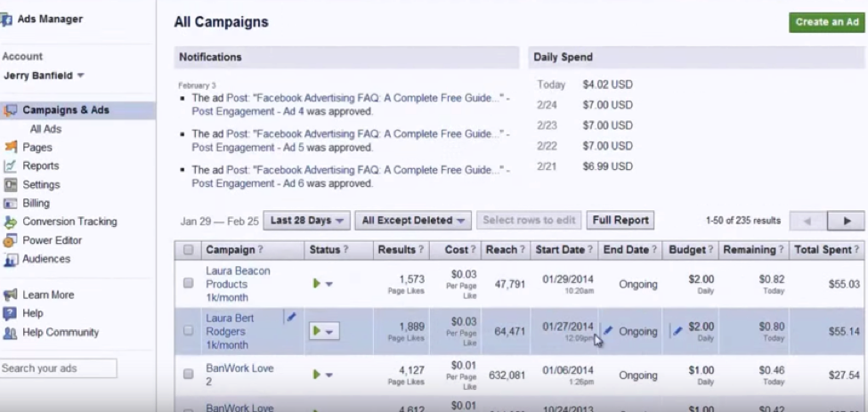868x412 pixels.
Task: Check the BanWork Love 2 row checkbox
Action: pyautogui.click(x=188, y=375)
